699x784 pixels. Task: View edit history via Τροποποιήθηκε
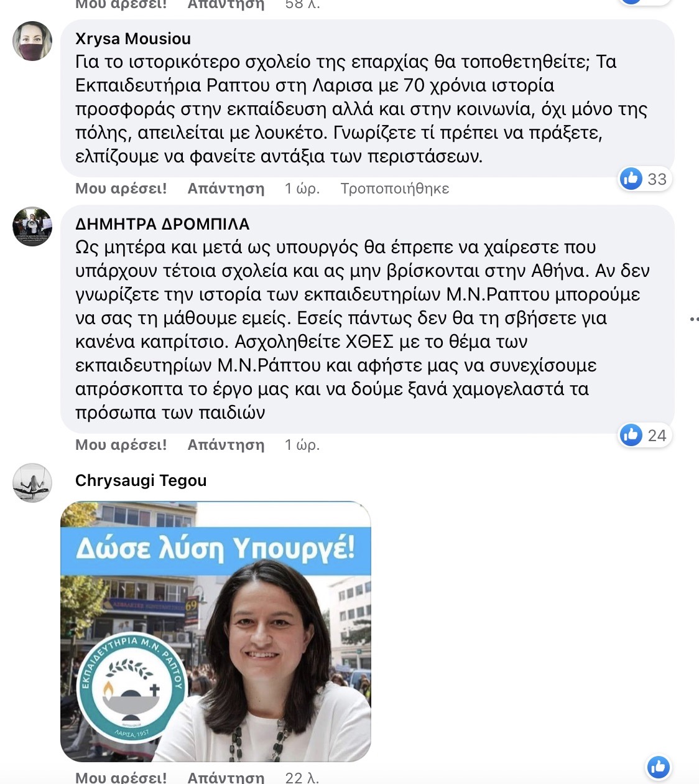(x=395, y=189)
